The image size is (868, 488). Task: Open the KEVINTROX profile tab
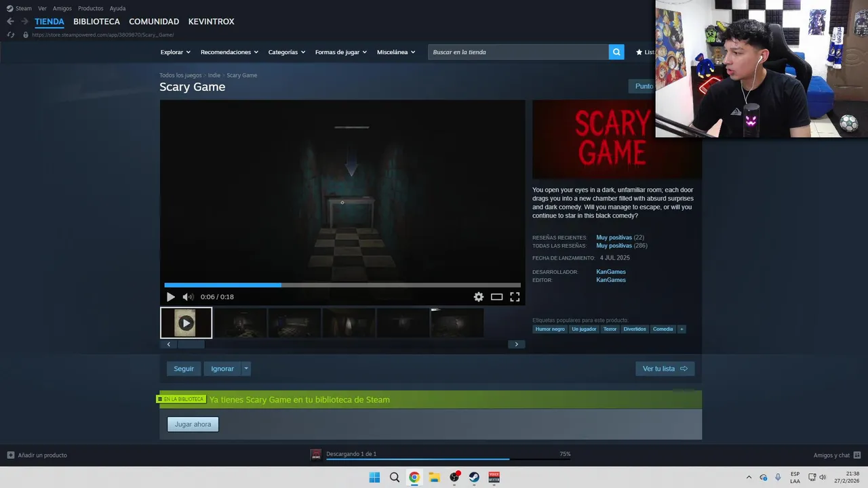(x=211, y=22)
